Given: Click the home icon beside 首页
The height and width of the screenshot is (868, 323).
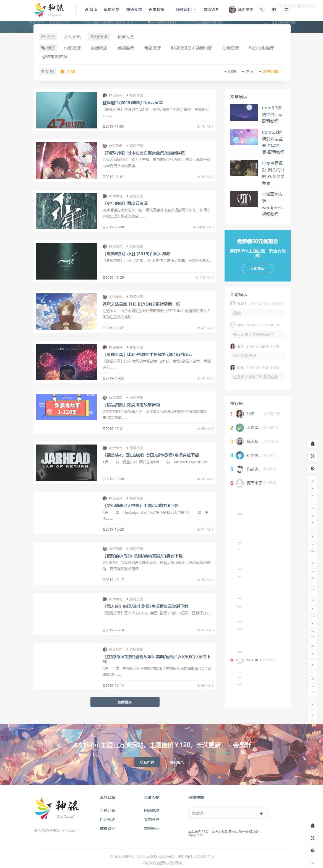Looking at the screenshot, I should click(x=87, y=10).
